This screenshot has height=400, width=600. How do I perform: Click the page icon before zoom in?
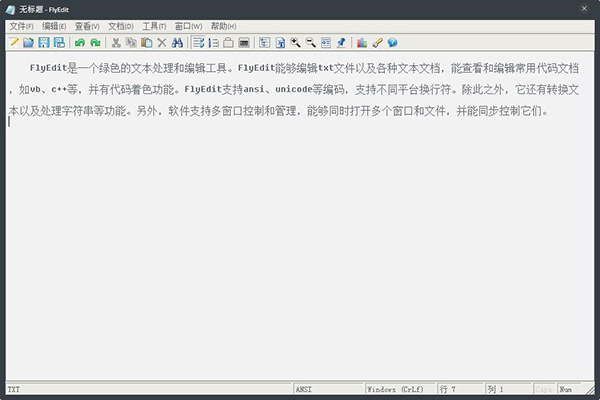[280, 42]
